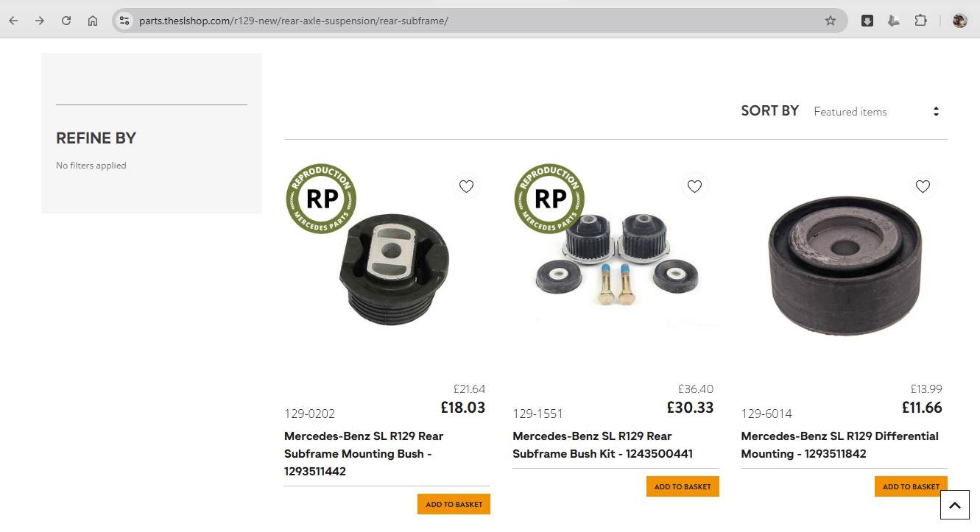The width and height of the screenshot is (980, 532).
Task: Click the browser forward arrow
Action: click(x=40, y=21)
